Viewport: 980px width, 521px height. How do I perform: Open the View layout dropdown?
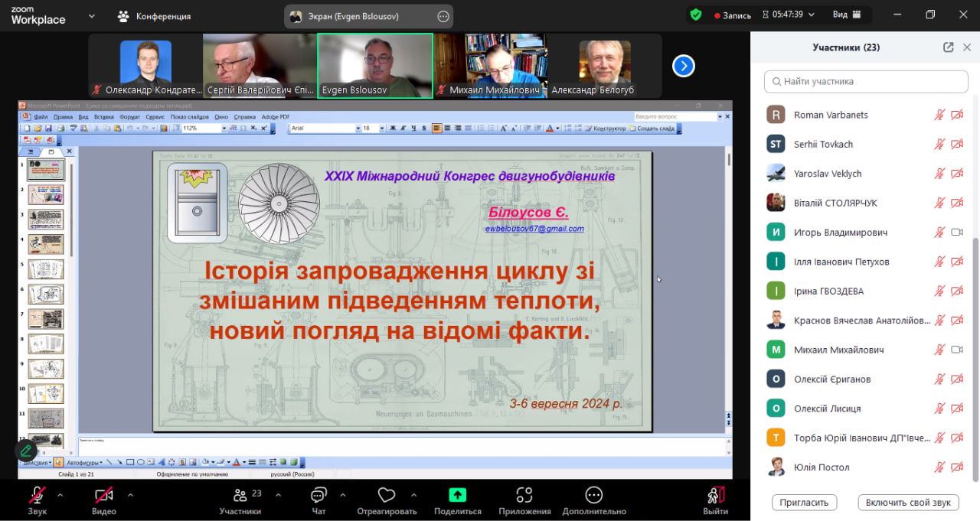click(x=847, y=15)
